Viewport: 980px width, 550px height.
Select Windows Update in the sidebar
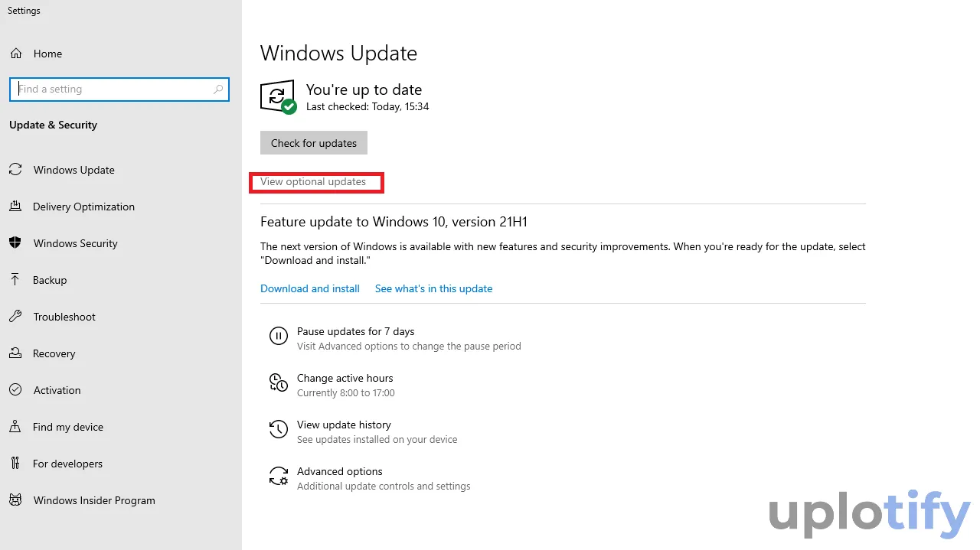pyautogui.click(x=74, y=170)
